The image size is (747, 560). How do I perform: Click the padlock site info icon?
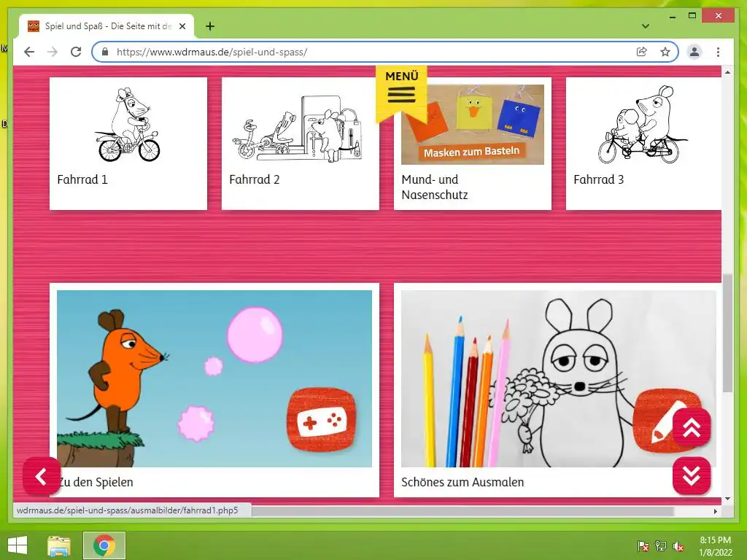pyautogui.click(x=105, y=52)
